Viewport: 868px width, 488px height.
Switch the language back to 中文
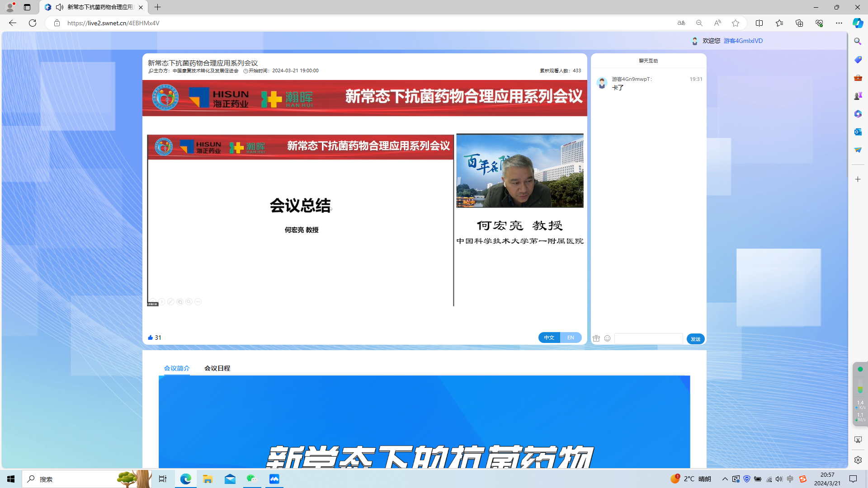[x=549, y=338]
